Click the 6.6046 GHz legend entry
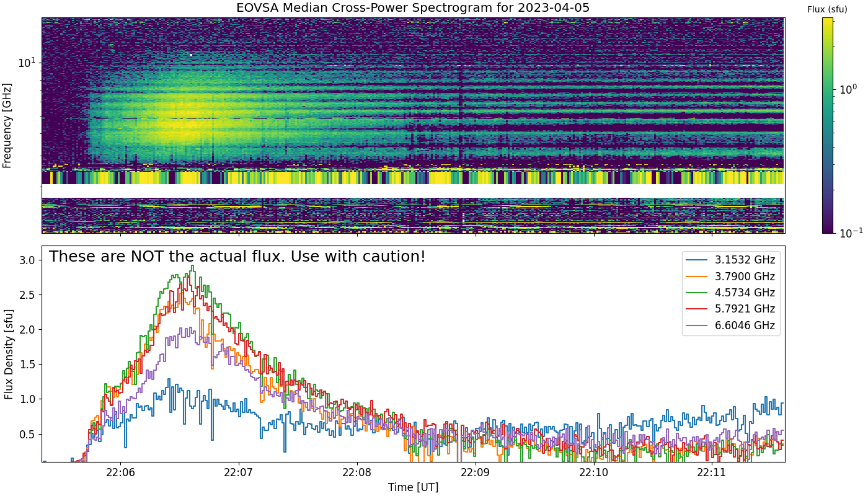This screenshot has width=868, height=496. (730, 325)
